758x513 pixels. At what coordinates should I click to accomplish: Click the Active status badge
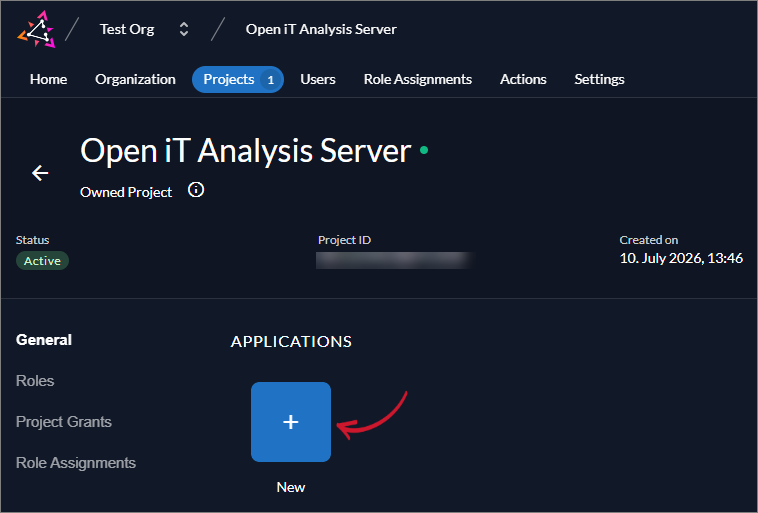point(43,261)
